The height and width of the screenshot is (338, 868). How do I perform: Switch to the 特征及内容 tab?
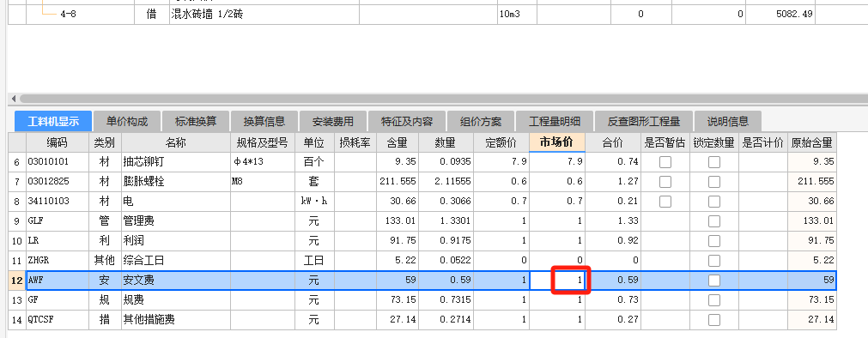coord(407,121)
